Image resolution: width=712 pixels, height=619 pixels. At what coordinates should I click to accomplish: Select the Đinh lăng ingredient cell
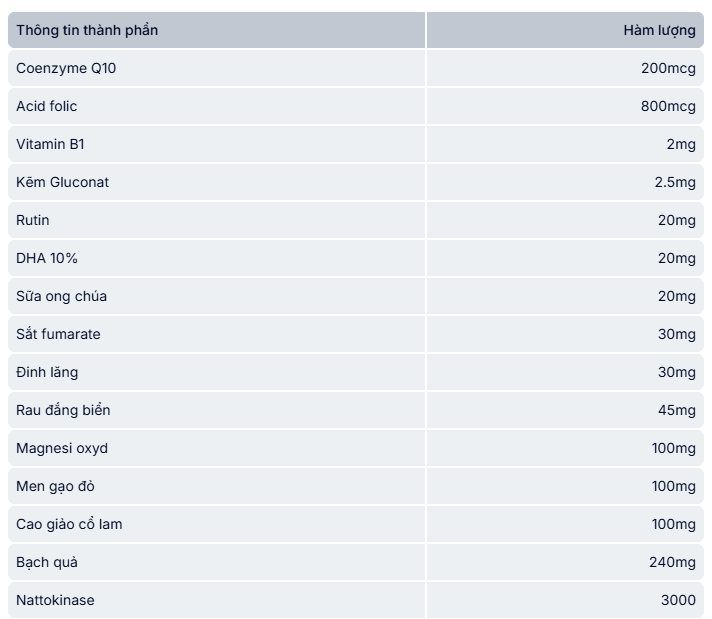(47, 372)
